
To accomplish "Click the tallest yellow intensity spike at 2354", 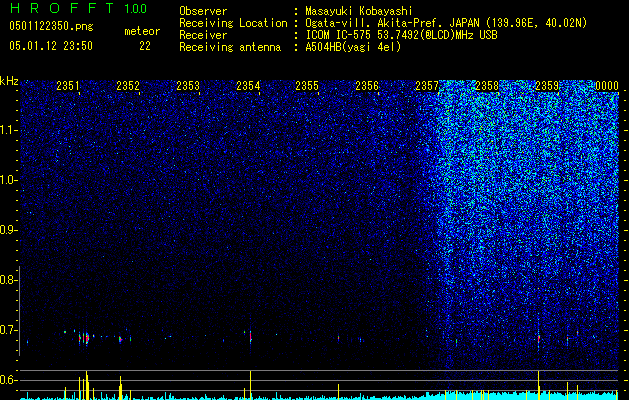I will point(250,385).
